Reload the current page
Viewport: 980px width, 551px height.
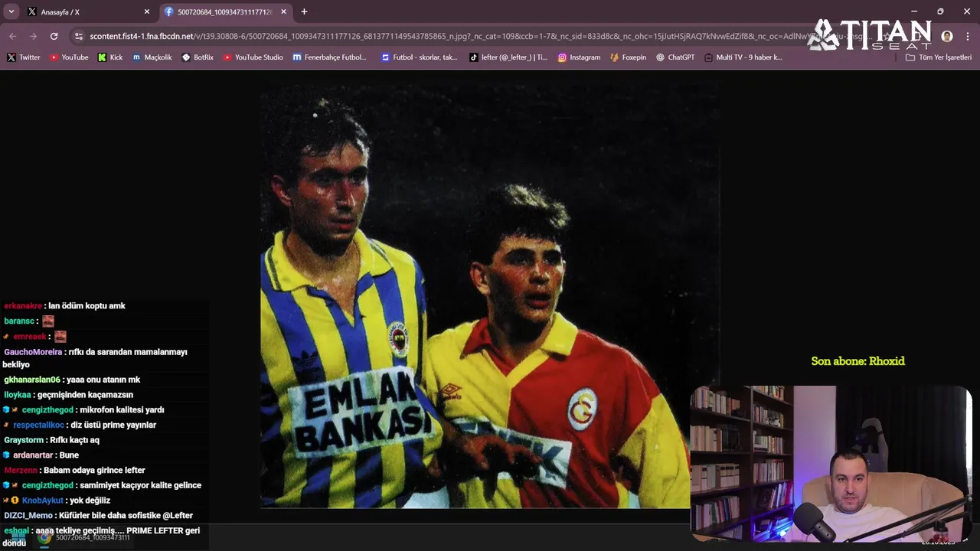point(54,36)
